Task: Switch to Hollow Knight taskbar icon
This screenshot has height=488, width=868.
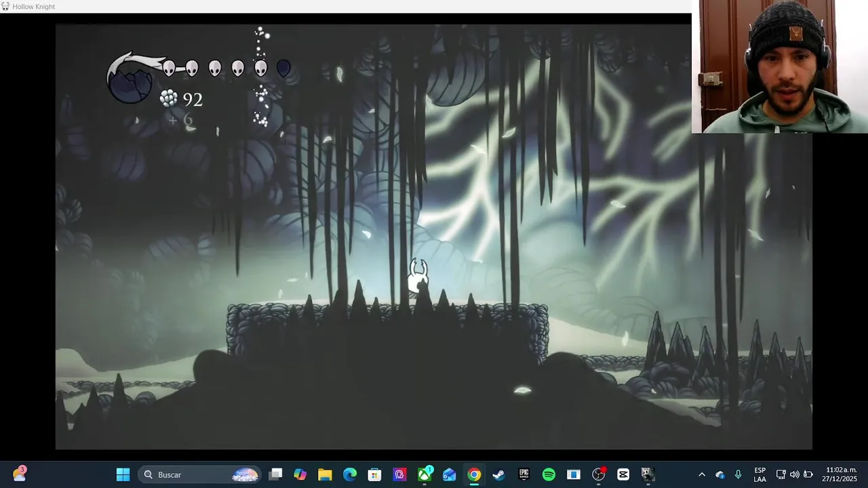Action: (648, 474)
